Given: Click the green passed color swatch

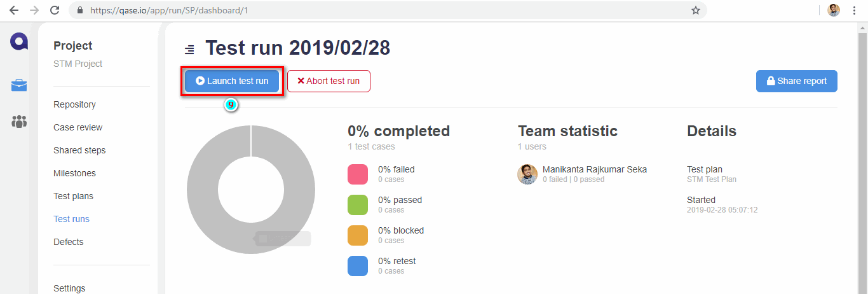Looking at the screenshot, I should tap(358, 205).
